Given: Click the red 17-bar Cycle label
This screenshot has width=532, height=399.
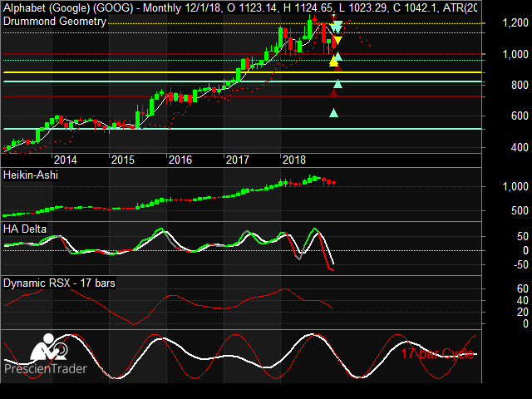Looking at the screenshot, I should point(437,353).
